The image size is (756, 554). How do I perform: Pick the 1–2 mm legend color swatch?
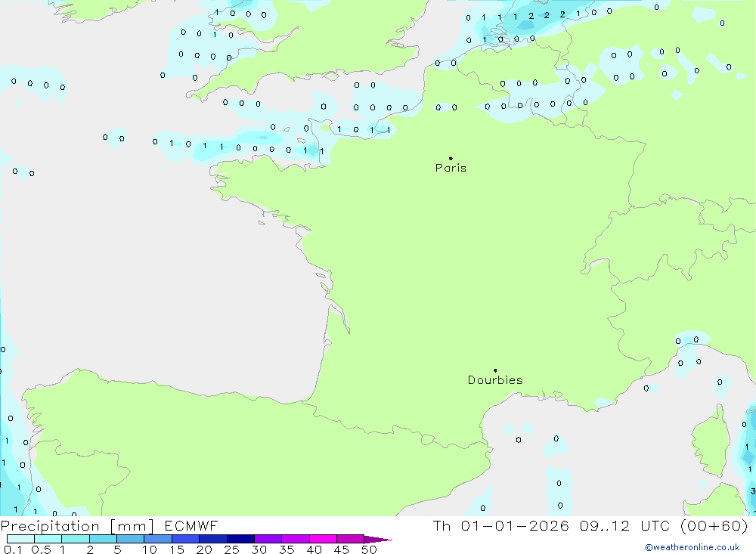click(x=76, y=539)
